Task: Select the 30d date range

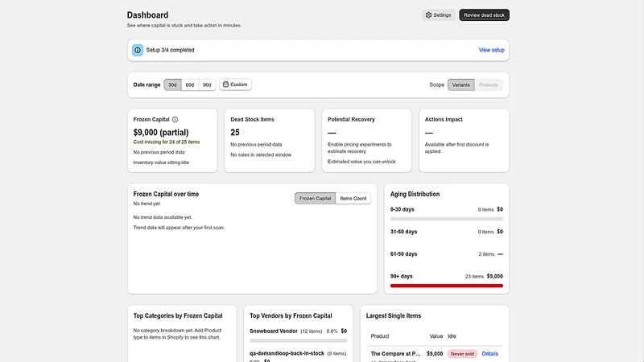Action: point(172,85)
